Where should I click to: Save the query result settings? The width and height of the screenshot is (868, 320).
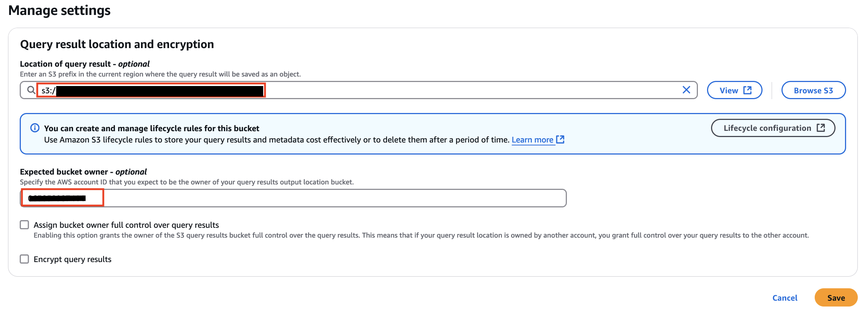(836, 298)
